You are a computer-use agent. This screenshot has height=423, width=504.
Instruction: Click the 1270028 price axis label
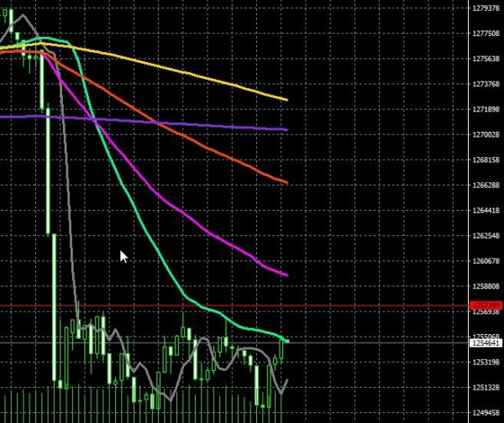(x=486, y=134)
